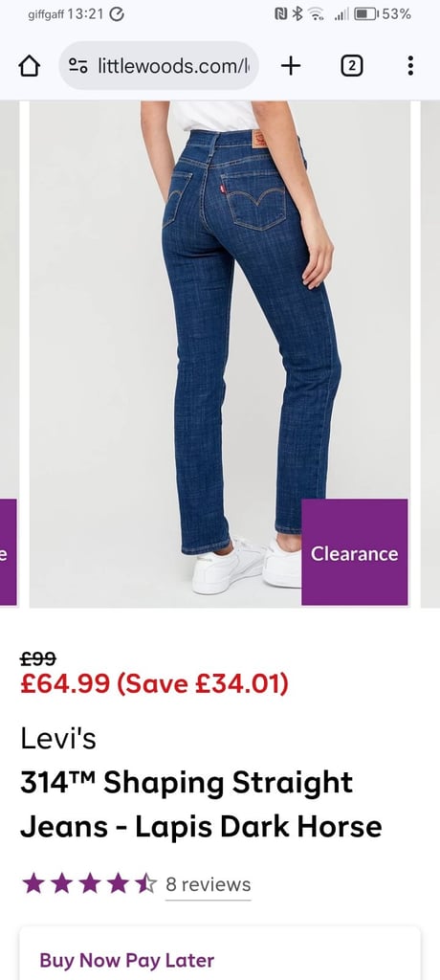Tap the £64.99 sale price text
This screenshot has height=980, width=440.
(65, 683)
